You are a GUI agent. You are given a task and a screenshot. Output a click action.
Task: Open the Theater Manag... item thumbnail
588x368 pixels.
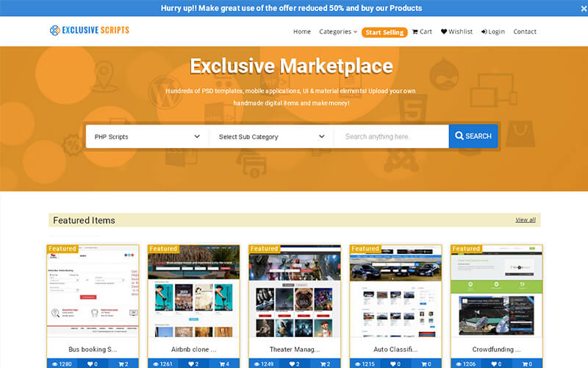point(295,291)
